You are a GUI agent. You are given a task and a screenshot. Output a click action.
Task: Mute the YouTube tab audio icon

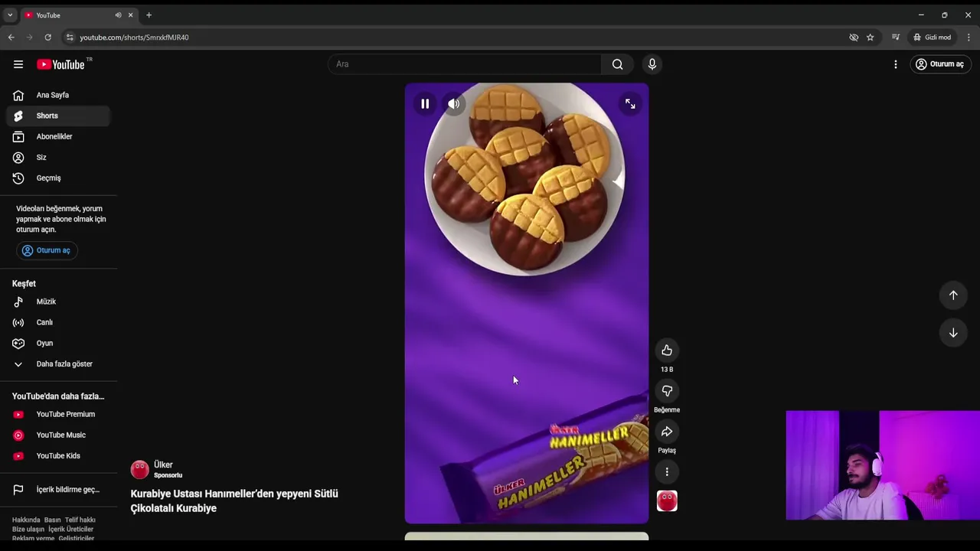click(x=118, y=15)
